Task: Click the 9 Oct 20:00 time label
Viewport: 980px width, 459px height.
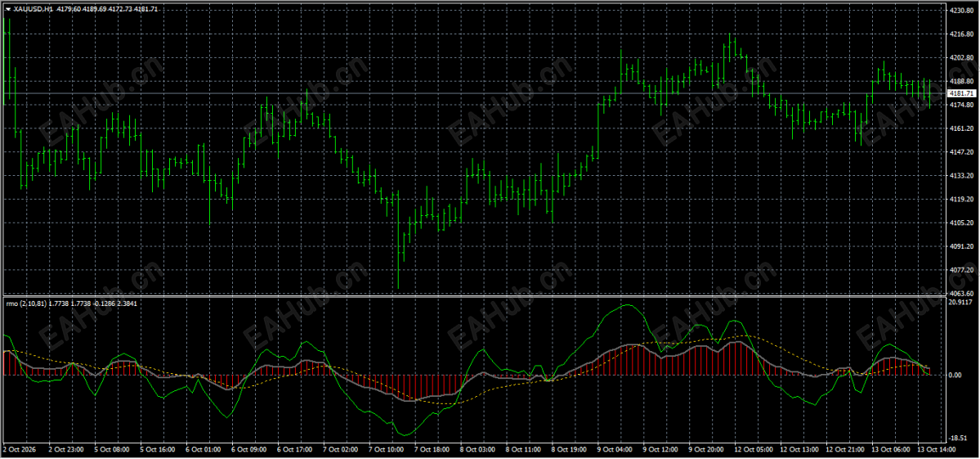Action: pyautogui.click(x=705, y=449)
